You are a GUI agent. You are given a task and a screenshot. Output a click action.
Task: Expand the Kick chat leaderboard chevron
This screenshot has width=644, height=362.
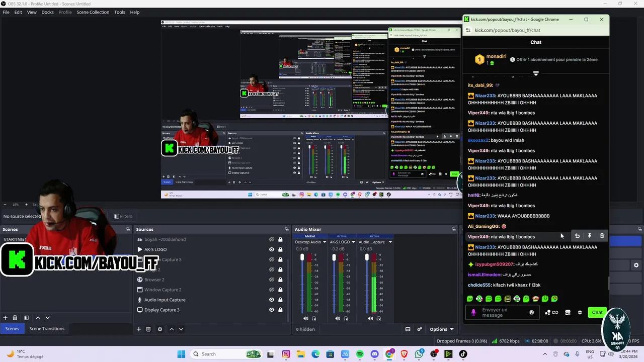pos(536,73)
